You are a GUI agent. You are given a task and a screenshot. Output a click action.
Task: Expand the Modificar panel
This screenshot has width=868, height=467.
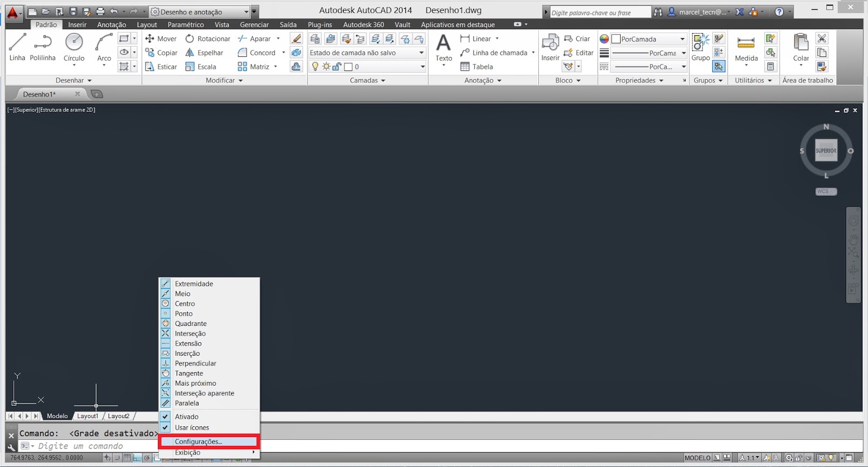(x=224, y=80)
